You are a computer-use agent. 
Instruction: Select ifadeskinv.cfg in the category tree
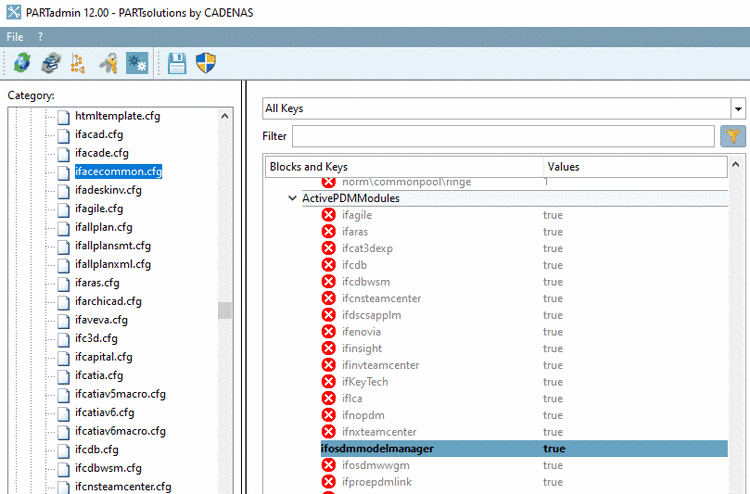[x=108, y=190]
